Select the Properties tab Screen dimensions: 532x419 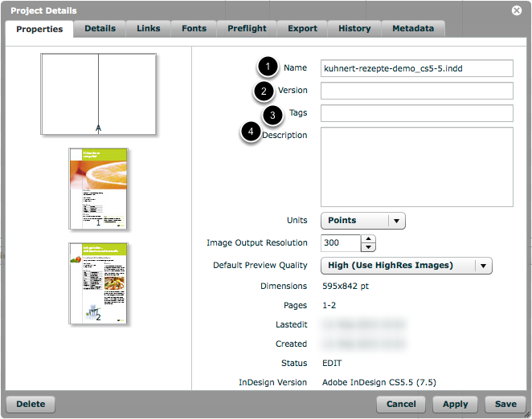39,29
